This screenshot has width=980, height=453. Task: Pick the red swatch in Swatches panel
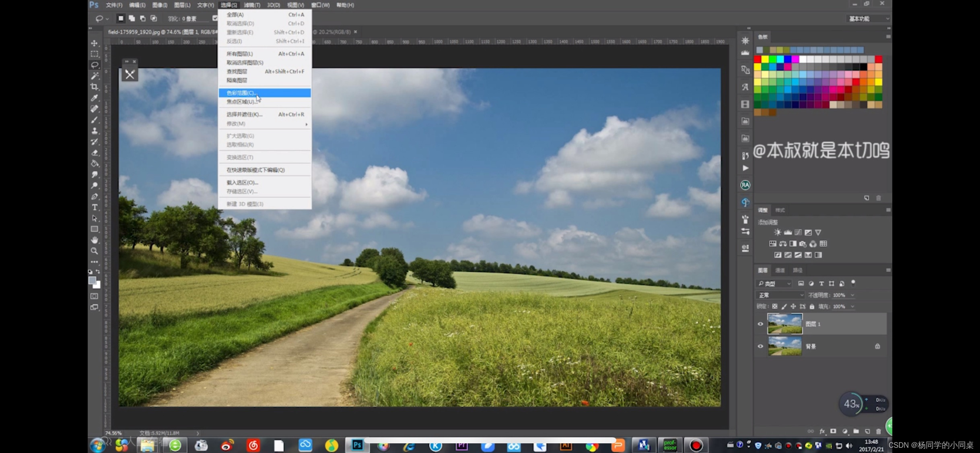click(758, 59)
